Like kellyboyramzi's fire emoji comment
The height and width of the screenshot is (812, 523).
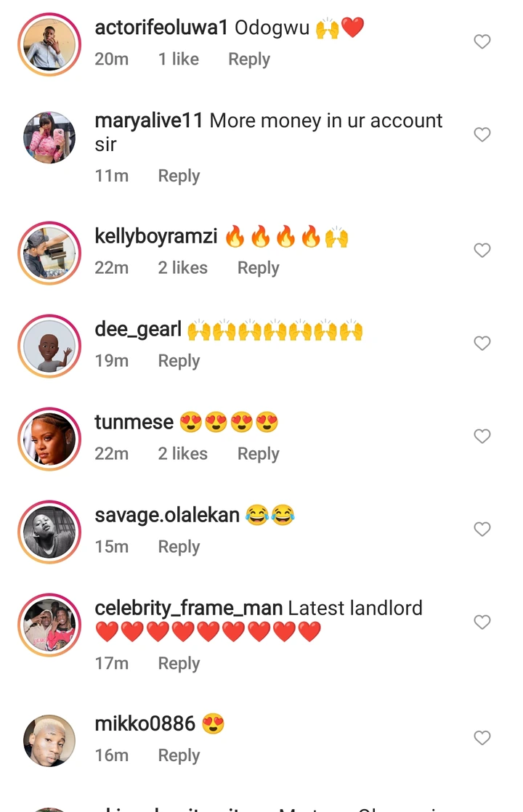click(x=482, y=251)
